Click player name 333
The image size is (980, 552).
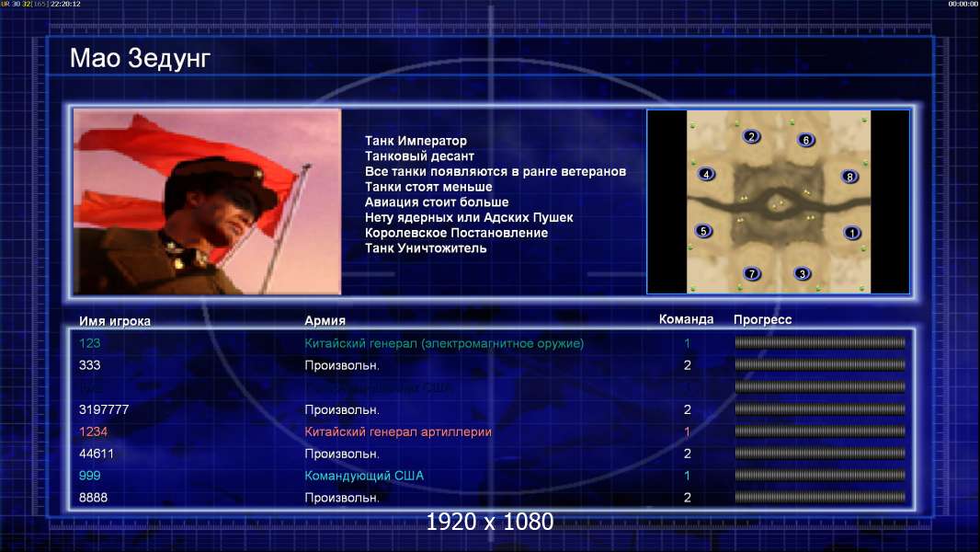tap(89, 365)
